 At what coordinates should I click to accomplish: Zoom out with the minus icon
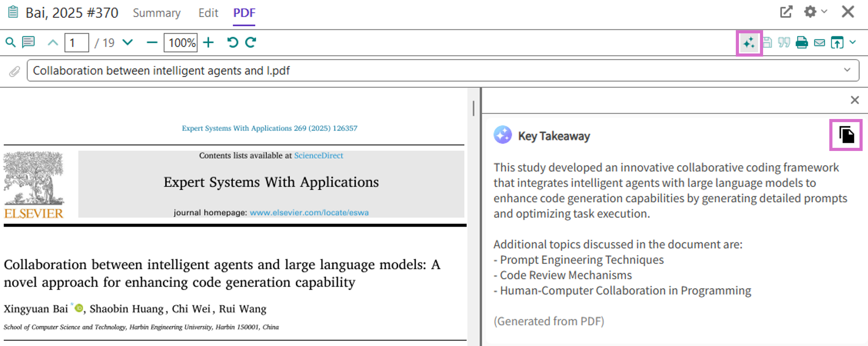(152, 43)
